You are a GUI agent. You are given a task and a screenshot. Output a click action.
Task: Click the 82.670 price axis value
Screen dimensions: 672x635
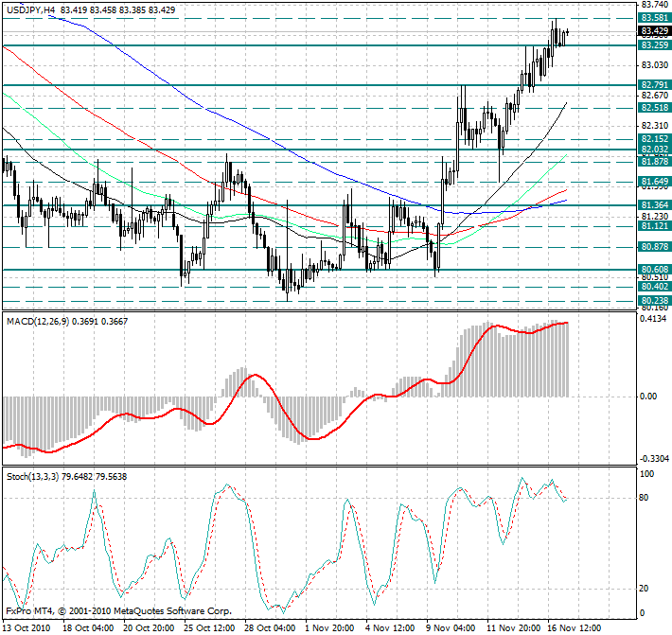(x=654, y=96)
